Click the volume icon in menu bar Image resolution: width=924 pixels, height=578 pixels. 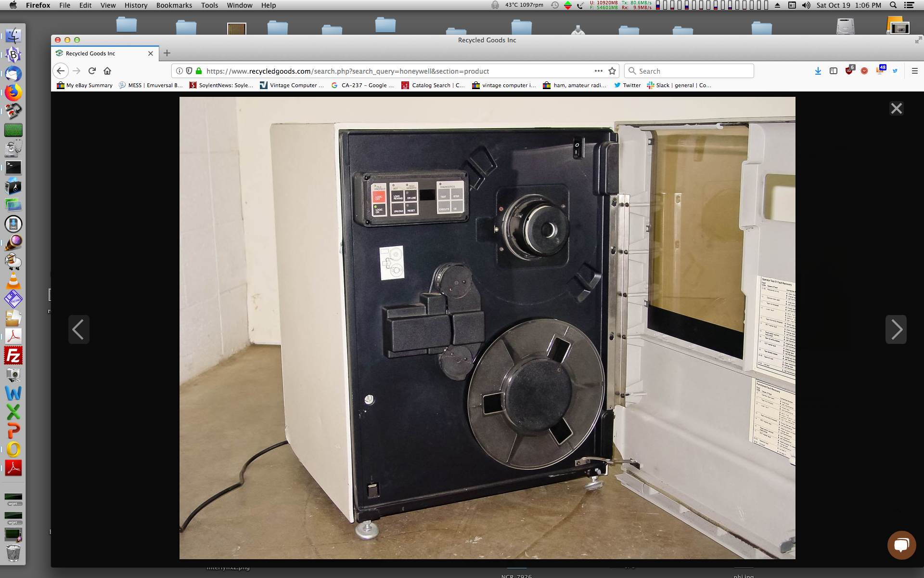click(x=806, y=5)
